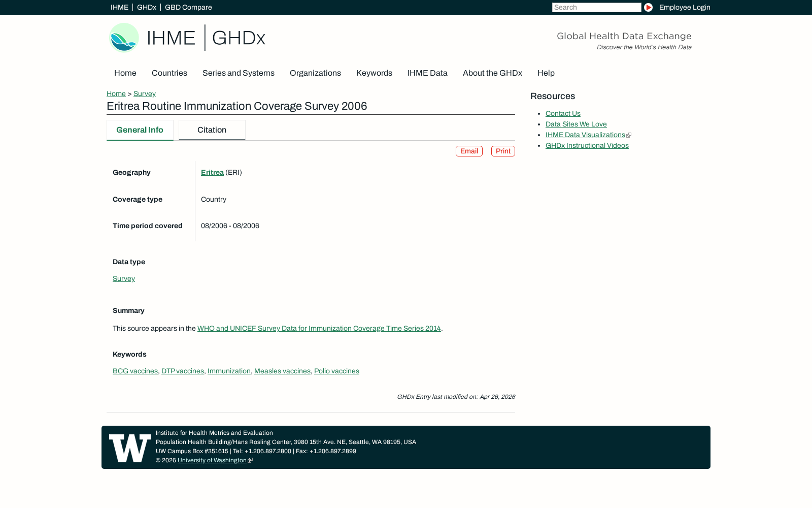Open the Organizations menu item
Viewport: 812px width, 508px height.
(315, 73)
